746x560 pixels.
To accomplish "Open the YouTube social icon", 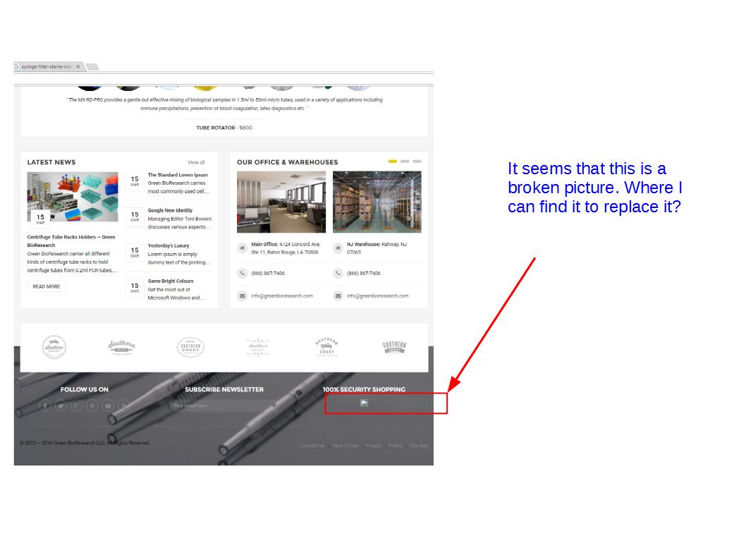I will (x=108, y=406).
